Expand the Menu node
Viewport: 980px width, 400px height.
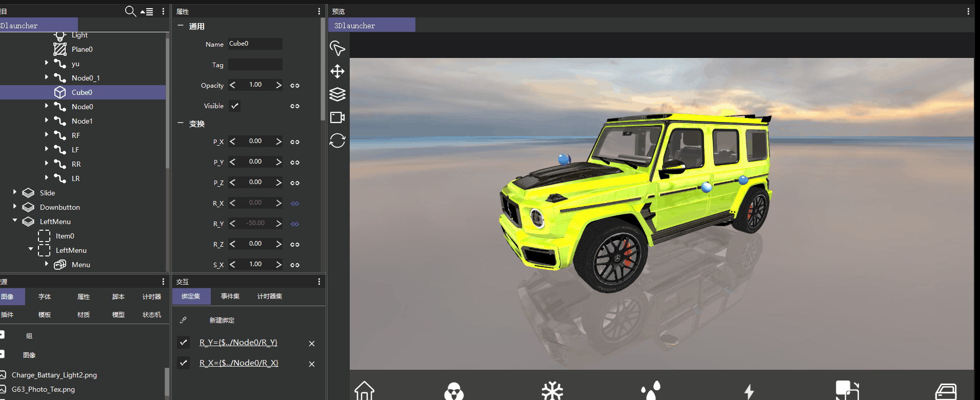(46, 264)
